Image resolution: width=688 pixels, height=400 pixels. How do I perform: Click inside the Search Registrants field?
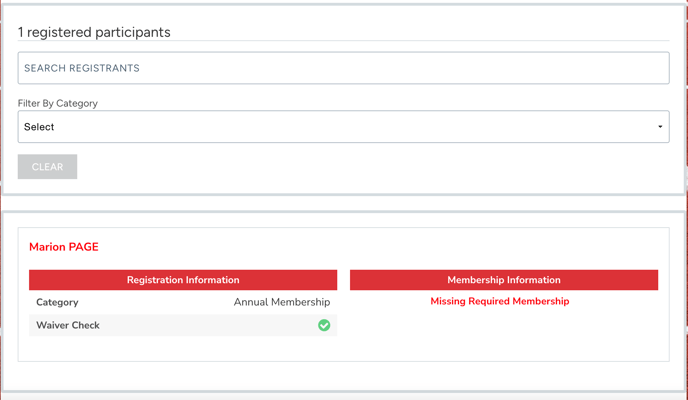click(343, 68)
